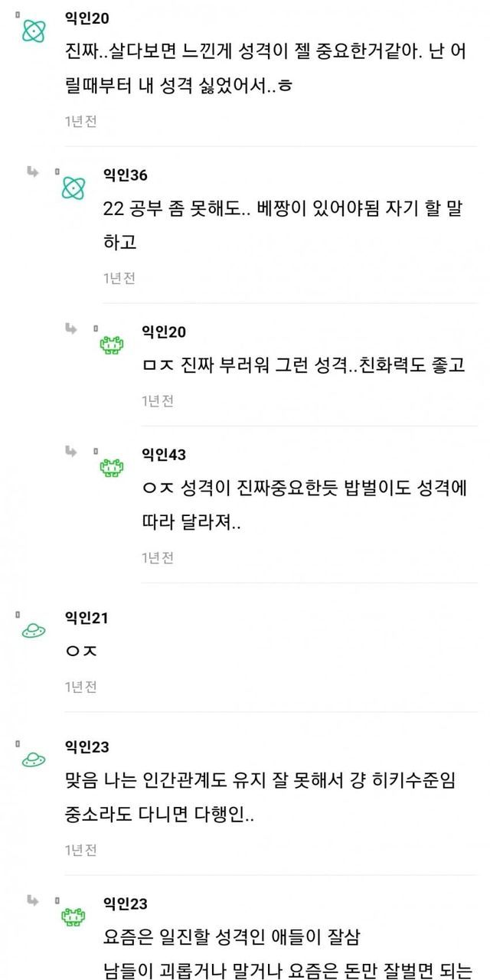490x980 pixels.
Task: Open the 익인23 username on the '맞음 나는' comment
Action: (x=86, y=746)
